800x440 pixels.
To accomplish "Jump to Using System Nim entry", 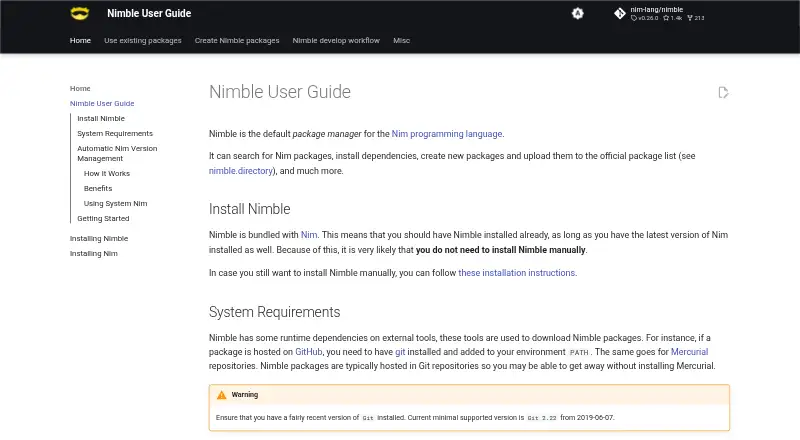I will 115,203.
